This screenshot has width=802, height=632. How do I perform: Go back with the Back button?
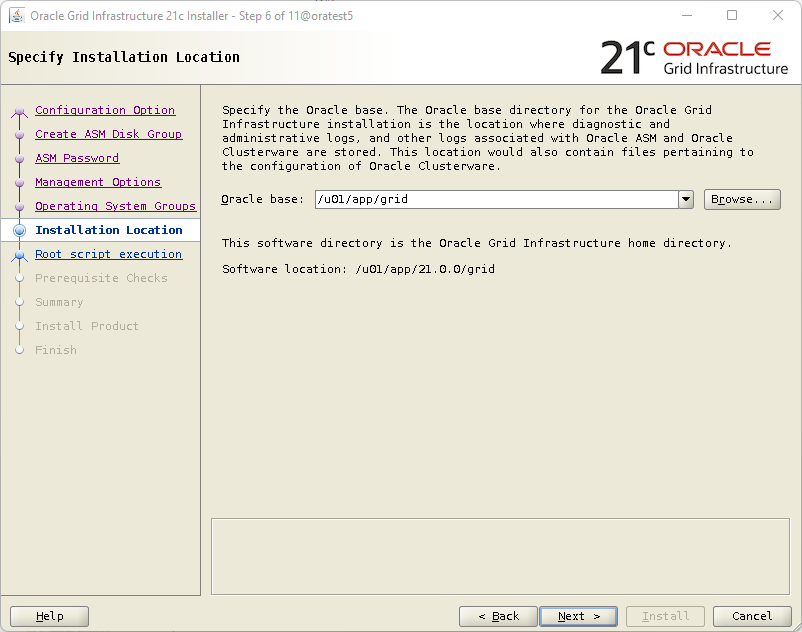(x=498, y=616)
